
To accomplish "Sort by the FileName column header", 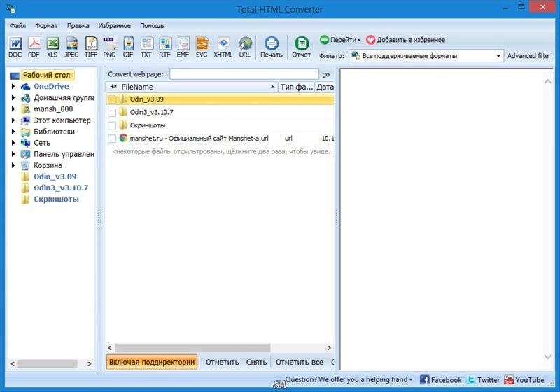I will click(192, 87).
